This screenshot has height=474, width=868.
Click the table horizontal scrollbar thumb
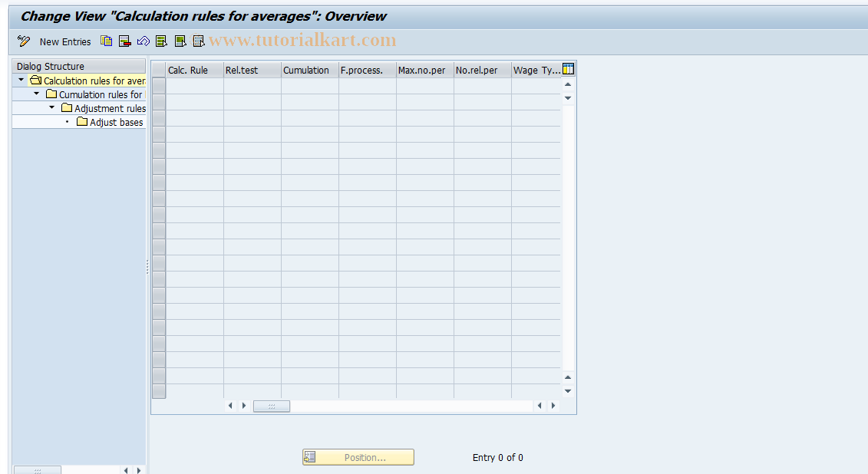[x=271, y=406]
